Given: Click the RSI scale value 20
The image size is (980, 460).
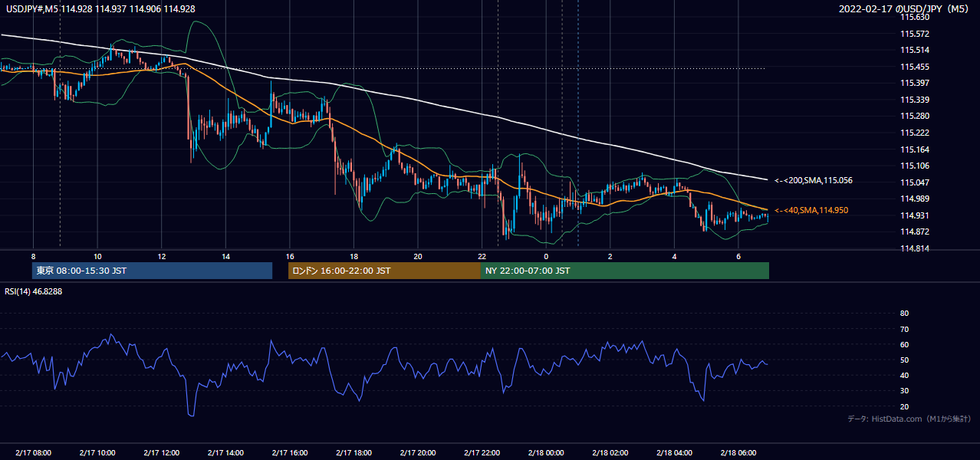Looking at the screenshot, I should click(x=904, y=406).
